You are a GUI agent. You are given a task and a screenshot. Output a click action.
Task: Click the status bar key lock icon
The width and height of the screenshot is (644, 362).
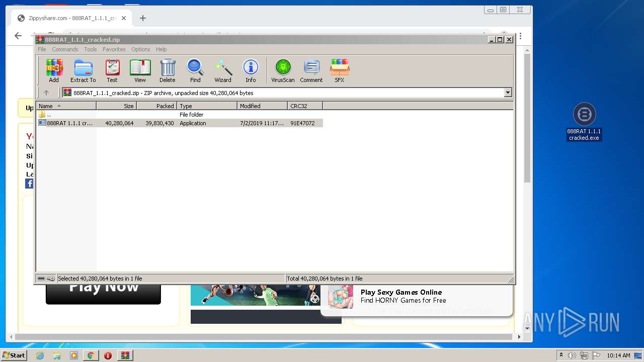[51, 279]
